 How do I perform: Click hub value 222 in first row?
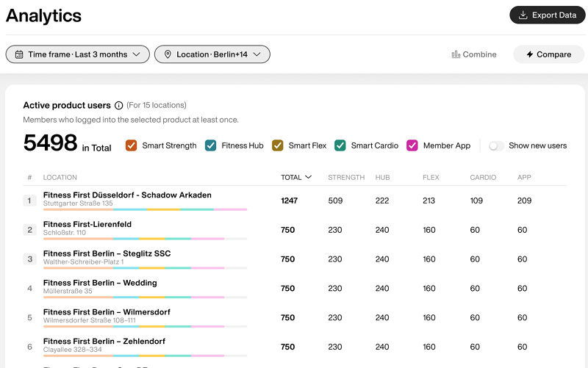pos(382,201)
